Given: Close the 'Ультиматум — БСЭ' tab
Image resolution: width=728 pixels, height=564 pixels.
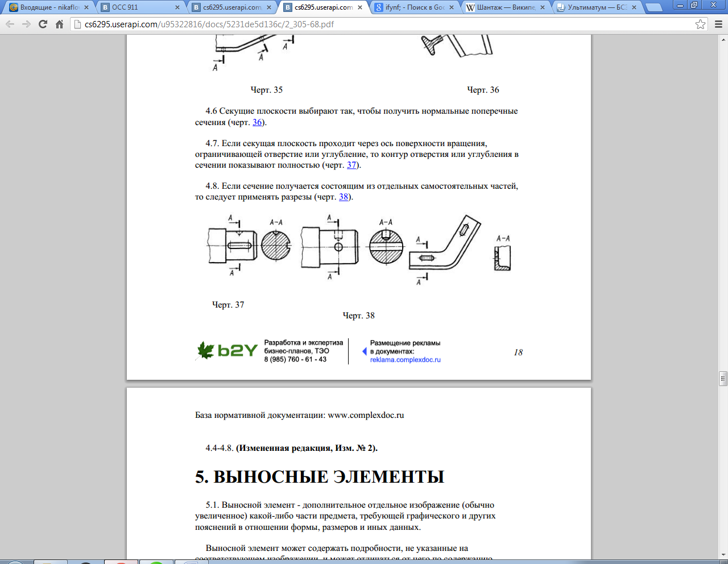Looking at the screenshot, I should click(634, 7).
